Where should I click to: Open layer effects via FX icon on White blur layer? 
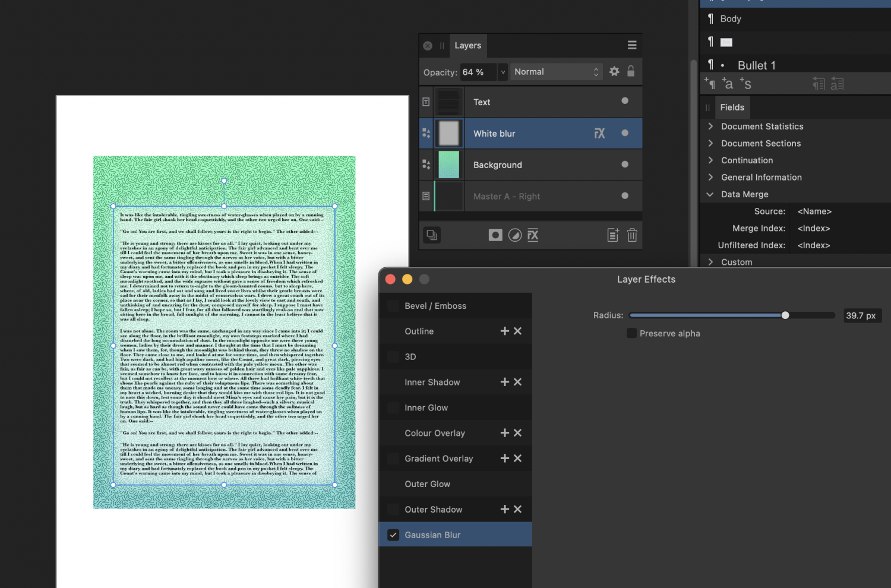click(599, 133)
